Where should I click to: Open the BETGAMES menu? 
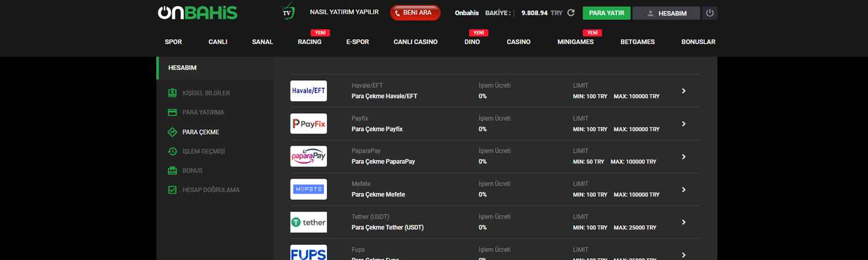click(638, 42)
